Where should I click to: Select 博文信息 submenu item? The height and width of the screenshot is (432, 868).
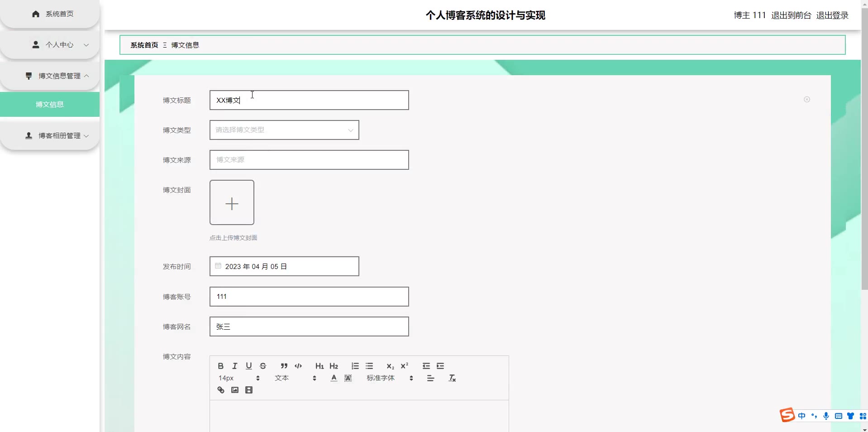click(50, 104)
